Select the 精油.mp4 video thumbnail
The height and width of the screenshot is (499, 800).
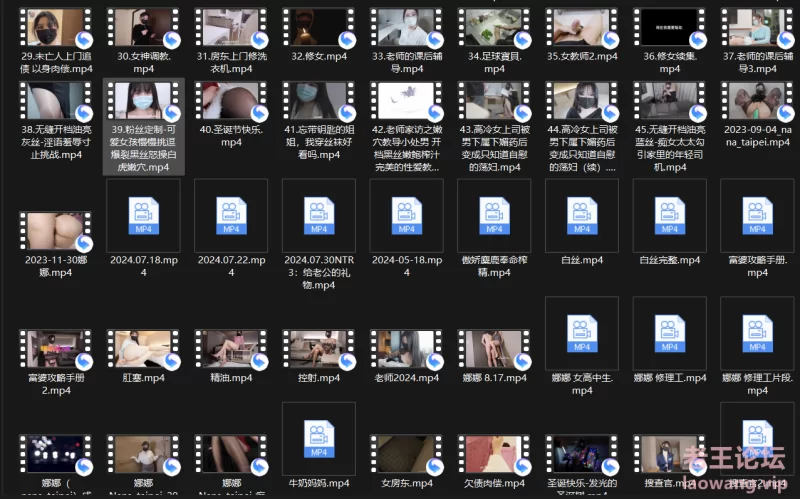point(232,347)
